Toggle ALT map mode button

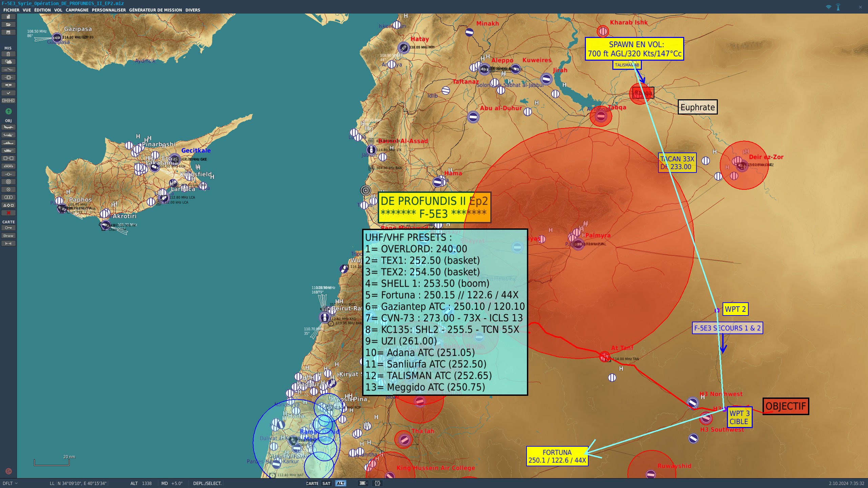[340, 483]
